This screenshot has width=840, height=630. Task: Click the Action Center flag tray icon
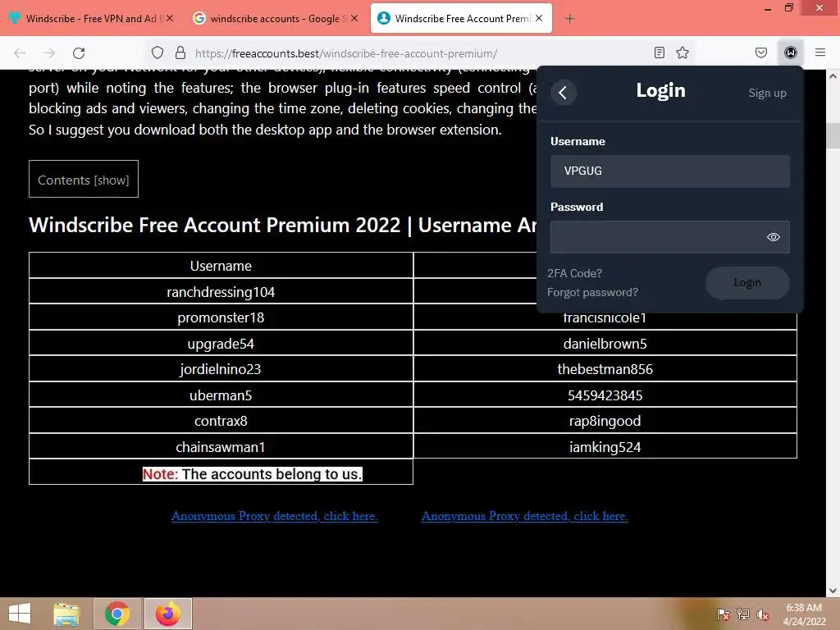(724, 614)
